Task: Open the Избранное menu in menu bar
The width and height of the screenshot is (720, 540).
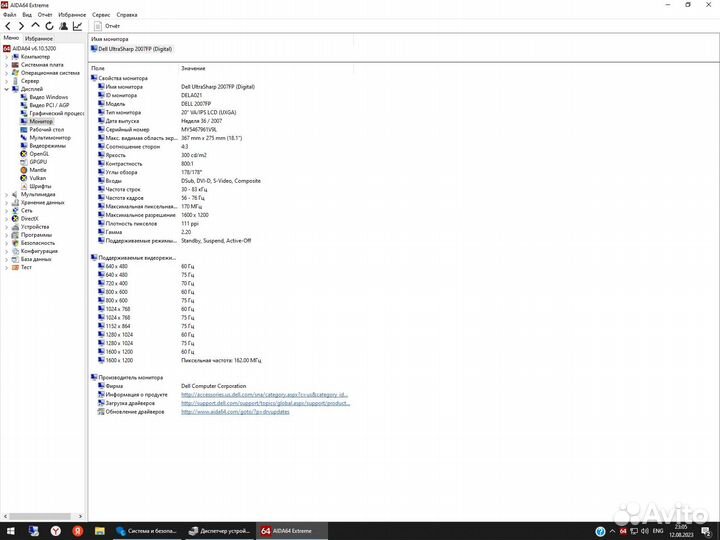Action: click(72, 15)
